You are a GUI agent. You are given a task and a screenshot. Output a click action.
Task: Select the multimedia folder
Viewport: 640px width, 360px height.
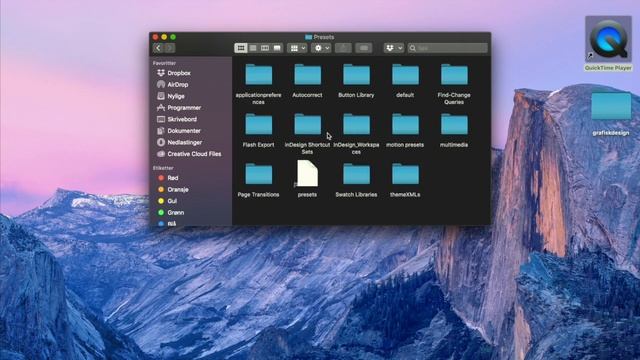454,124
